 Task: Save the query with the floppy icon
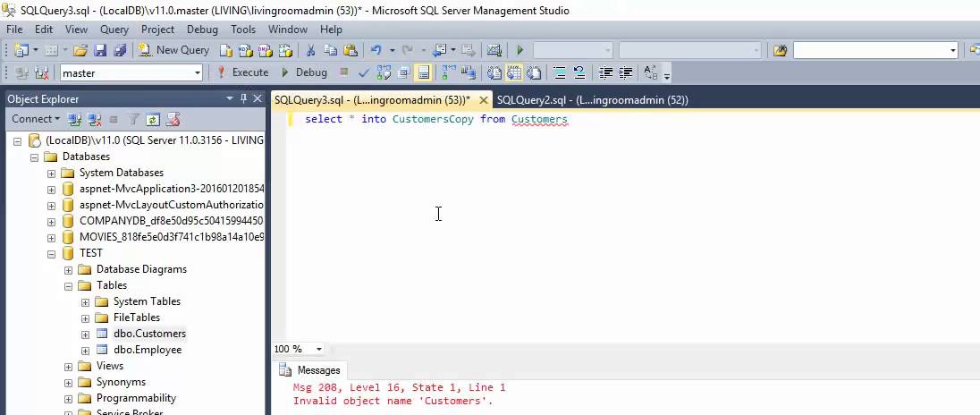(x=100, y=50)
